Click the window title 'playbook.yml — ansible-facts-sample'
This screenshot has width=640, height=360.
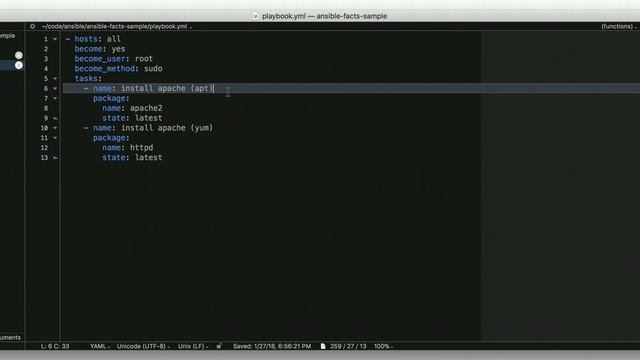click(324, 16)
